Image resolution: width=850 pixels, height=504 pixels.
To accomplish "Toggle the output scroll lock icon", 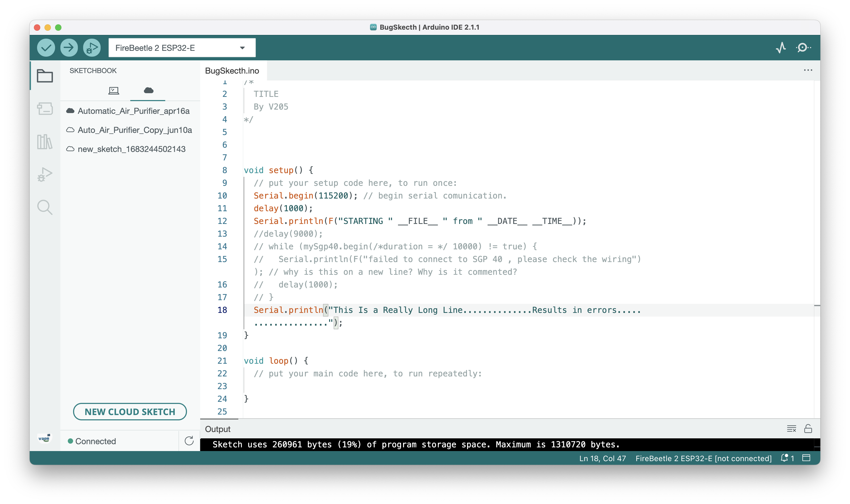I will [x=808, y=429].
